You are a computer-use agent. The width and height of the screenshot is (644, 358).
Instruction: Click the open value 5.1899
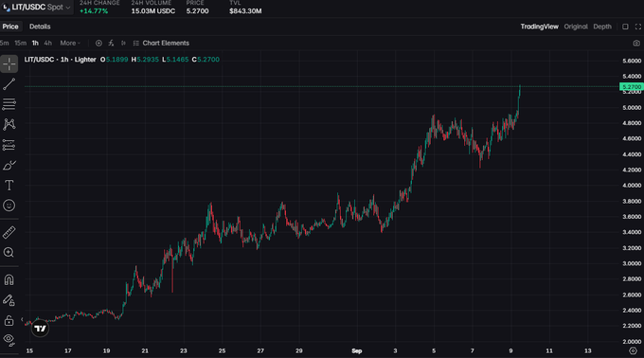(117, 60)
